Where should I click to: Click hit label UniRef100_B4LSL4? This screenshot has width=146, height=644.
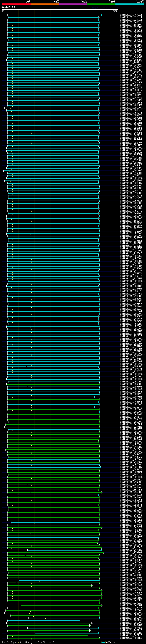pos(131,424)
